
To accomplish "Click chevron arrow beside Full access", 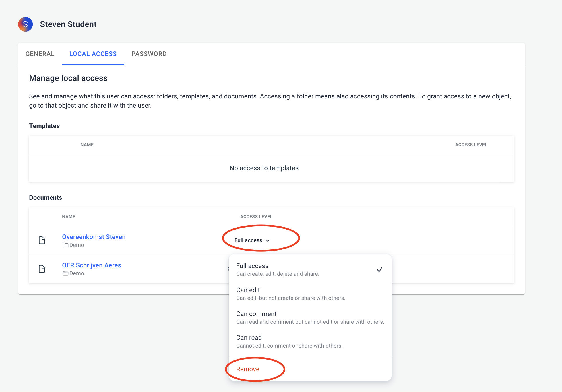I will pyautogui.click(x=268, y=241).
